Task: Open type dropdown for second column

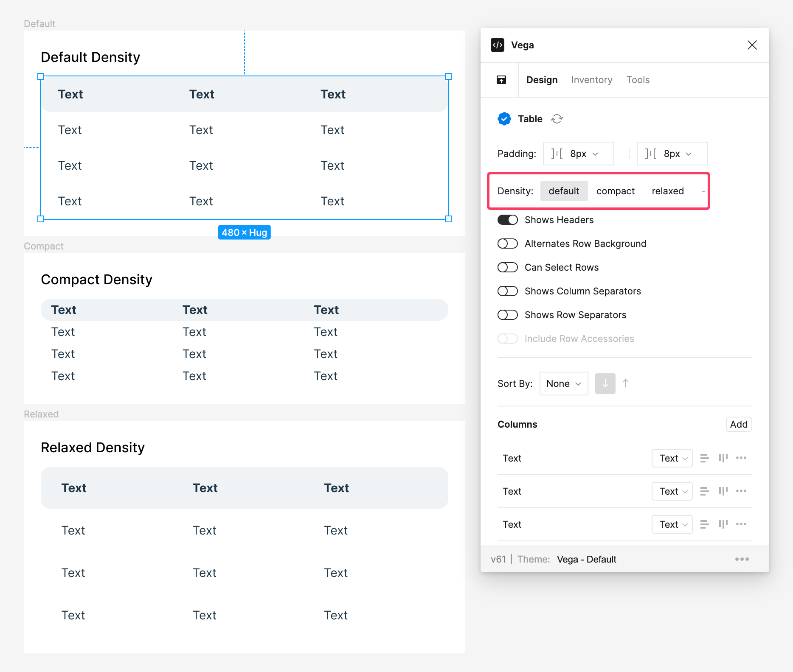Action: (x=672, y=491)
